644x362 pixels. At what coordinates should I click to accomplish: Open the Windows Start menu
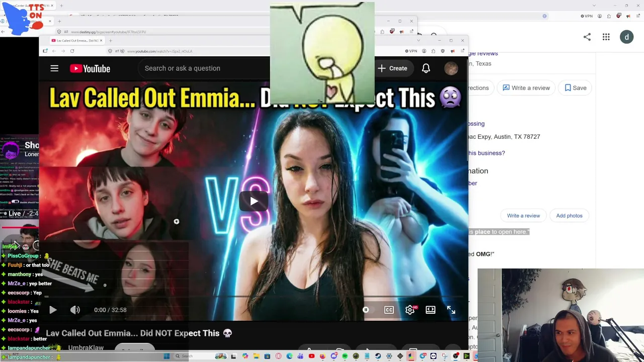tap(167, 356)
